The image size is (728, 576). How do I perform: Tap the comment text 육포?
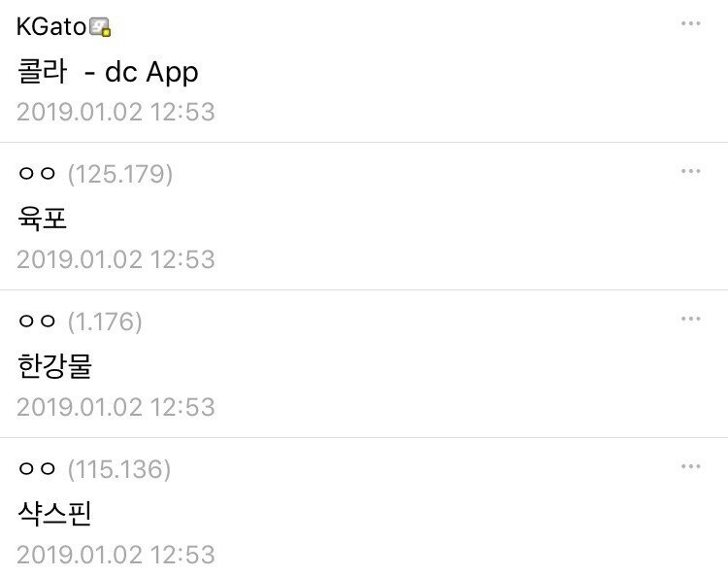[43, 218]
